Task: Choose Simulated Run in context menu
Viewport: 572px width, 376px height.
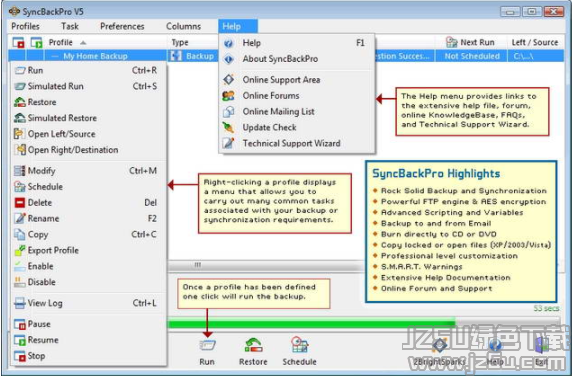Action: click(89, 86)
